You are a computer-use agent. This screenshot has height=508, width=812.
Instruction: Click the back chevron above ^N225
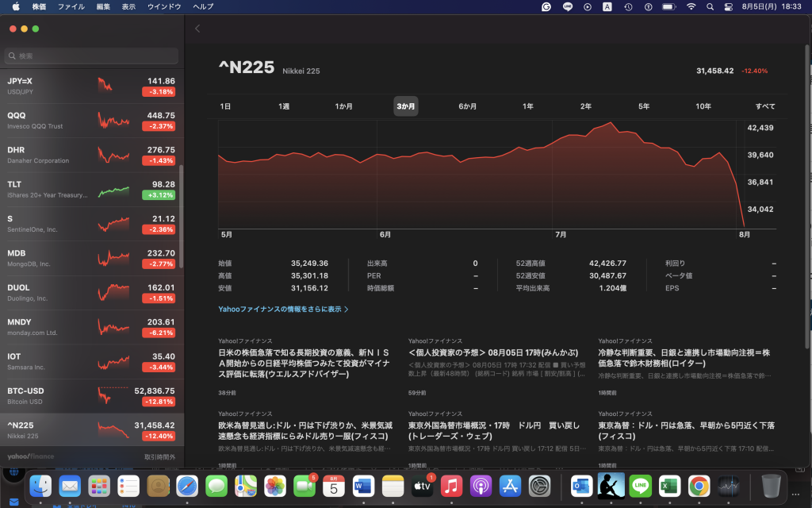[197, 29]
